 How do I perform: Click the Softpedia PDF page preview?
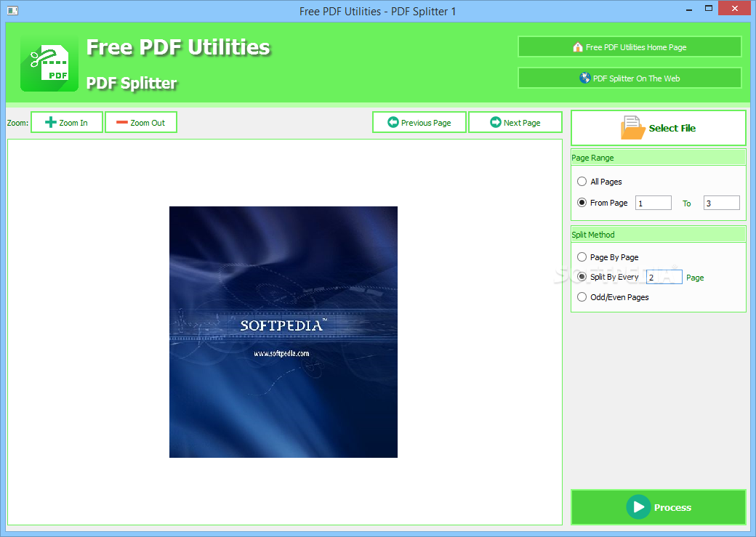click(x=283, y=332)
